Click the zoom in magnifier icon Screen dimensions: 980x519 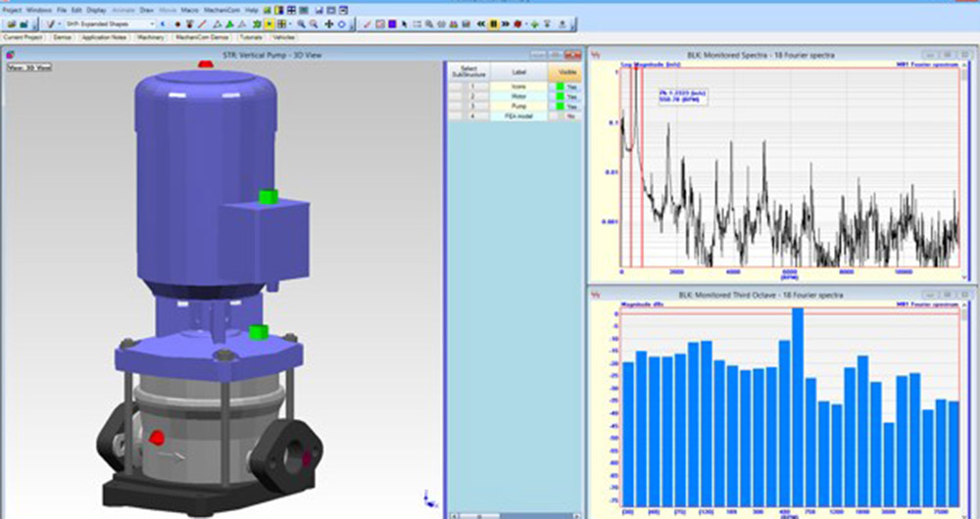coord(301,24)
